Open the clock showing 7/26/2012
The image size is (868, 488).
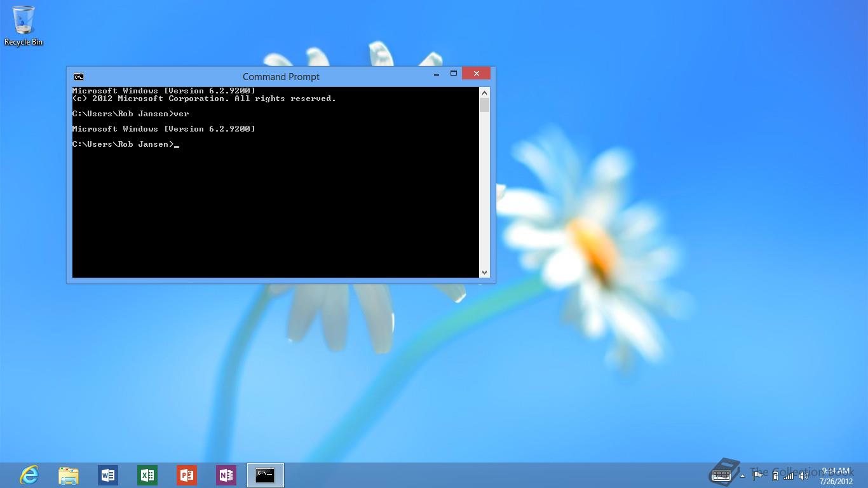tap(836, 475)
